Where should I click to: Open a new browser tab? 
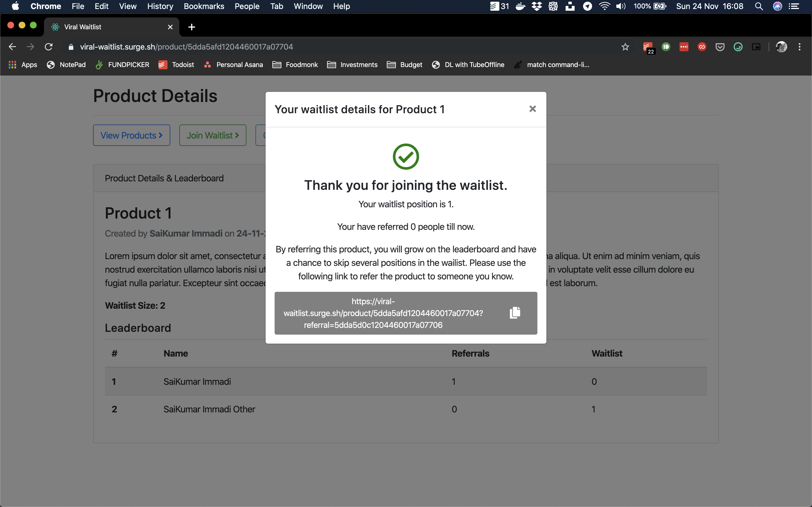pos(192,27)
